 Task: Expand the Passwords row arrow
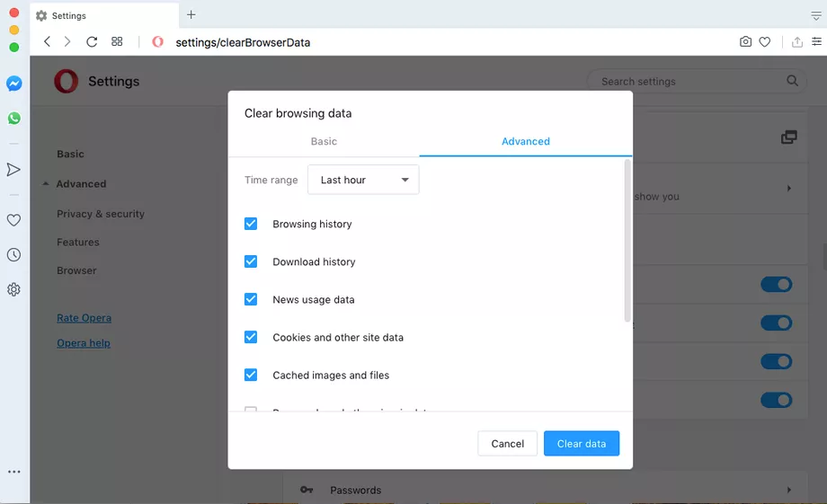pyautogui.click(x=789, y=490)
